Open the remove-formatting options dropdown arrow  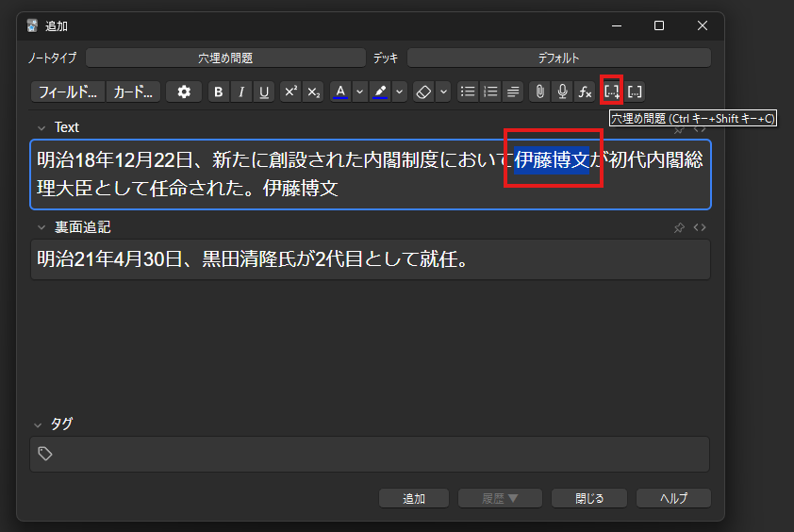(x=443, y=91)
